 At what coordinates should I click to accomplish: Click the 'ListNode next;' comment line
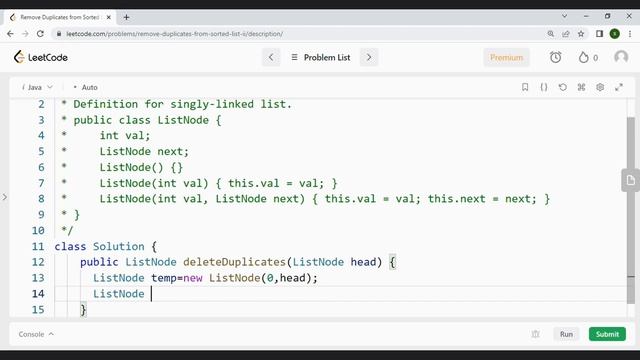coord(144,151)
